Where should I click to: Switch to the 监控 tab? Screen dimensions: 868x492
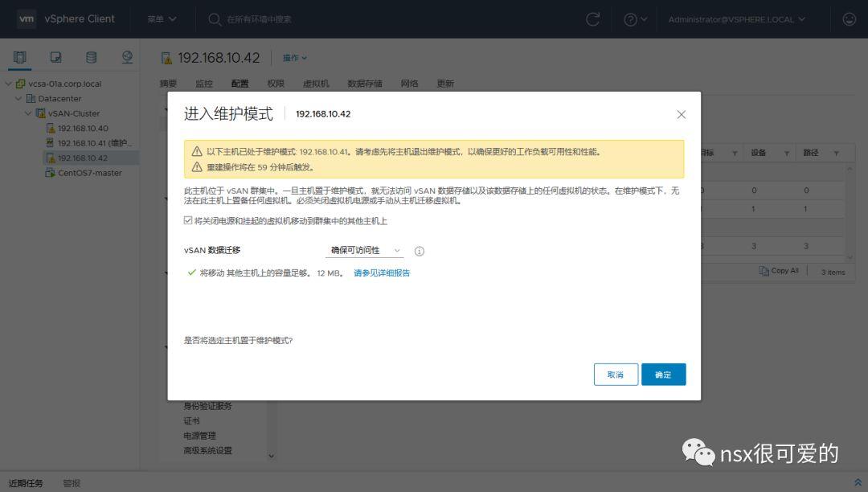[x=204, y=84]
